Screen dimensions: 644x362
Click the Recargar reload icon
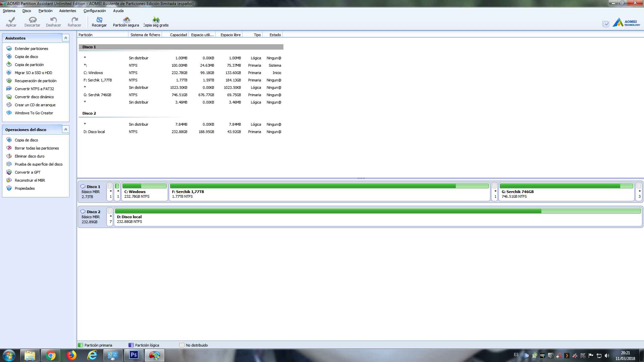99,20
